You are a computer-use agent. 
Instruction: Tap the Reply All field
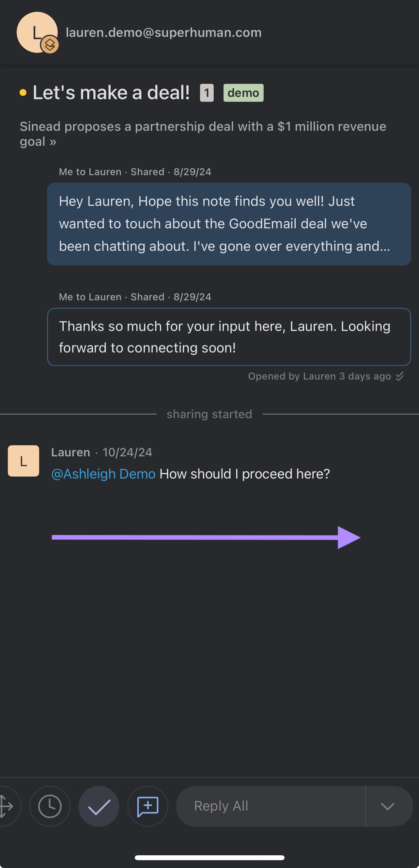point(271,806)
